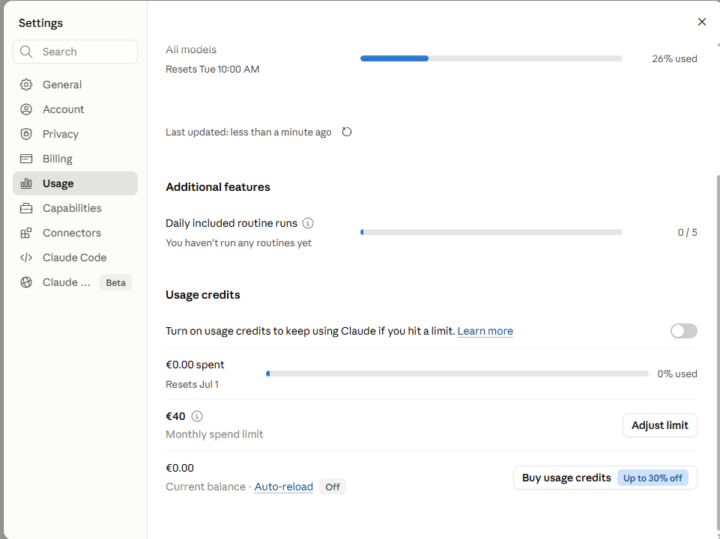Click the All models usage progress bar
This screenshot has height=539, width=720.
click(x=491, y=58)
